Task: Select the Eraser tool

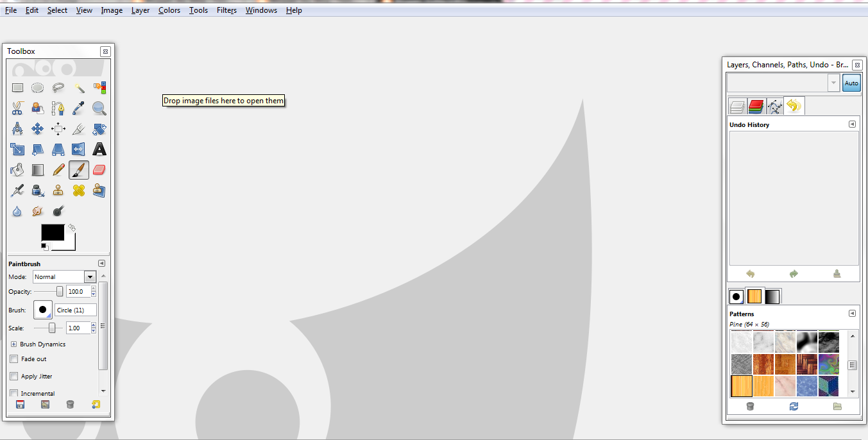Action: pos(99,170)
